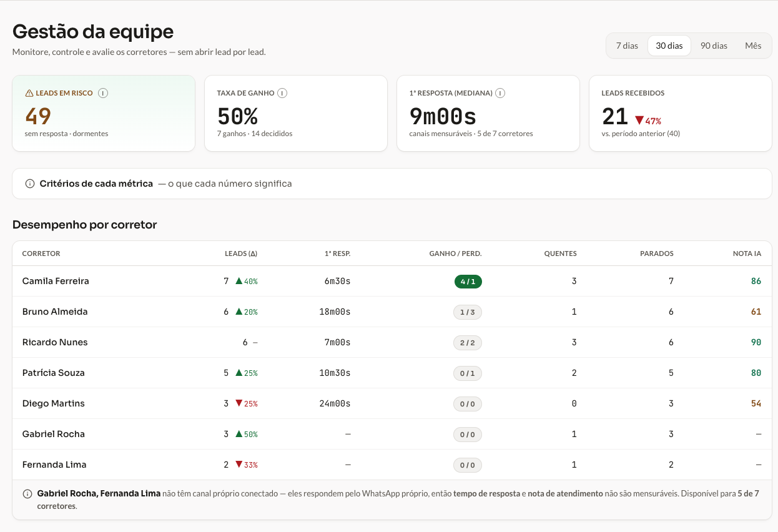778x532 pixels.
Task: Open the Leads em risco card
Action: [x=104, y=114]
